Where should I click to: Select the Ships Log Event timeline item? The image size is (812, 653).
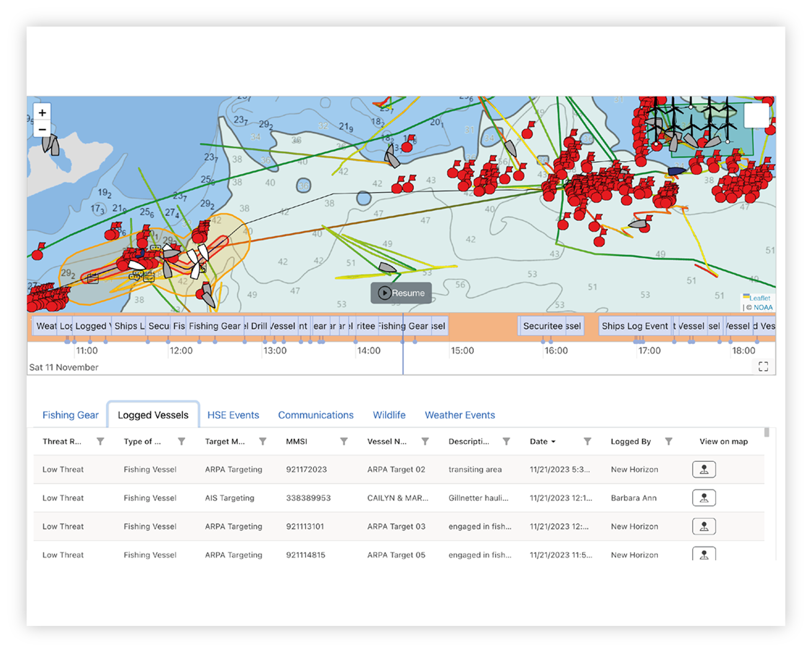pos(635,326)
